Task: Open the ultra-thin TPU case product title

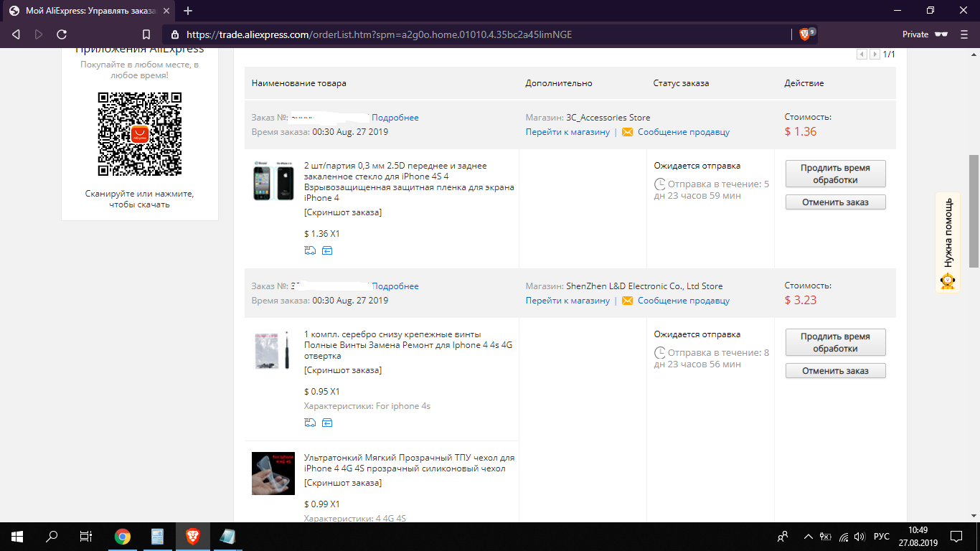Action: [409, 463]
